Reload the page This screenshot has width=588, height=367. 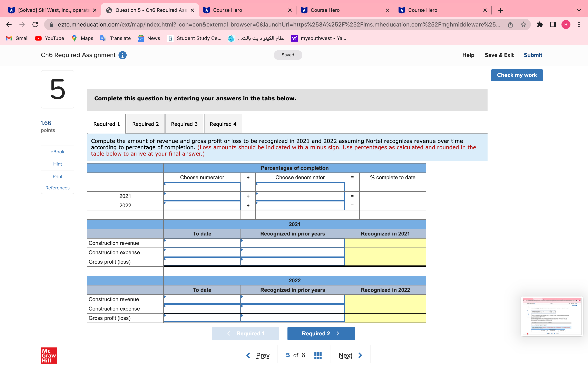click(35, 24)
